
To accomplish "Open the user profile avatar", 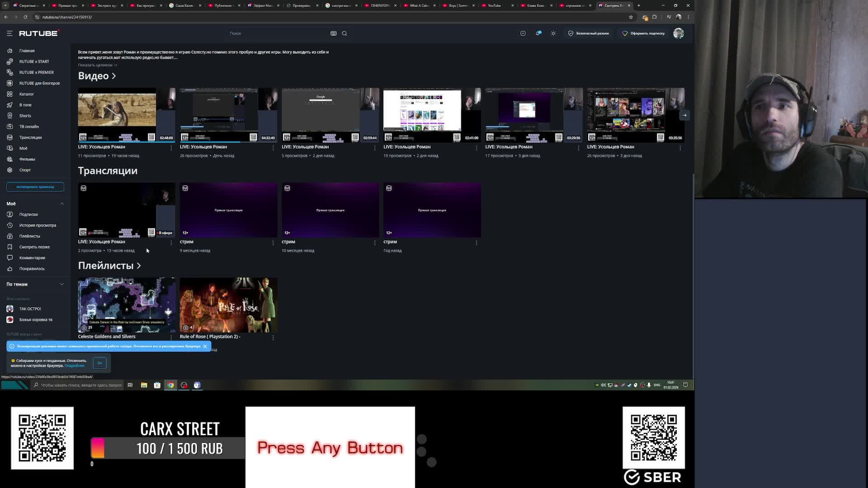I will click(x=678, y=33).
